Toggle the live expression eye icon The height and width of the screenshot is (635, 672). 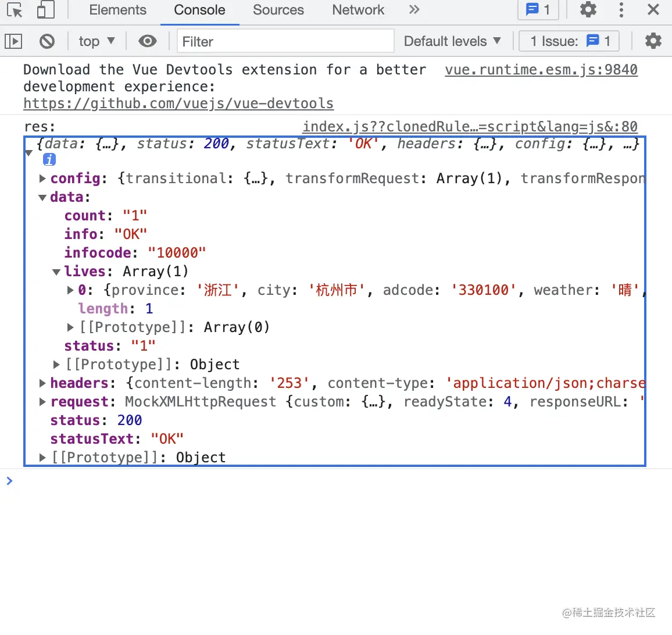tap(148, 41)
